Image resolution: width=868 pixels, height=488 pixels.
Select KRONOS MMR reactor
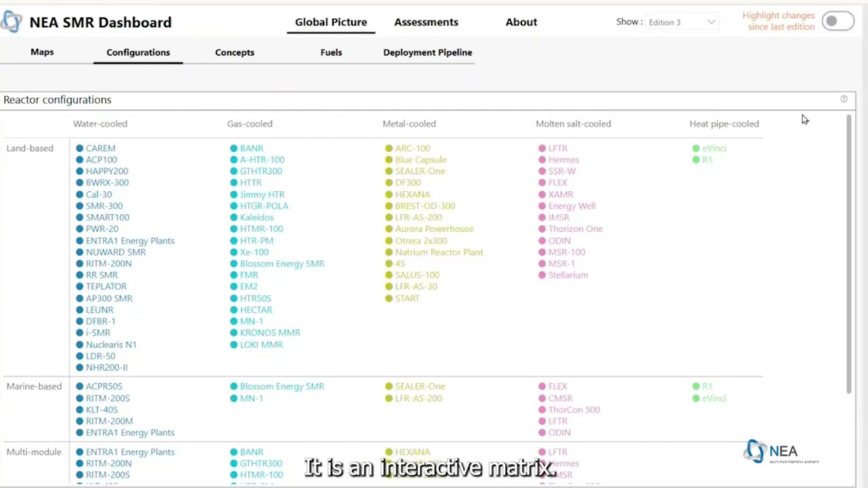(270, 332)
